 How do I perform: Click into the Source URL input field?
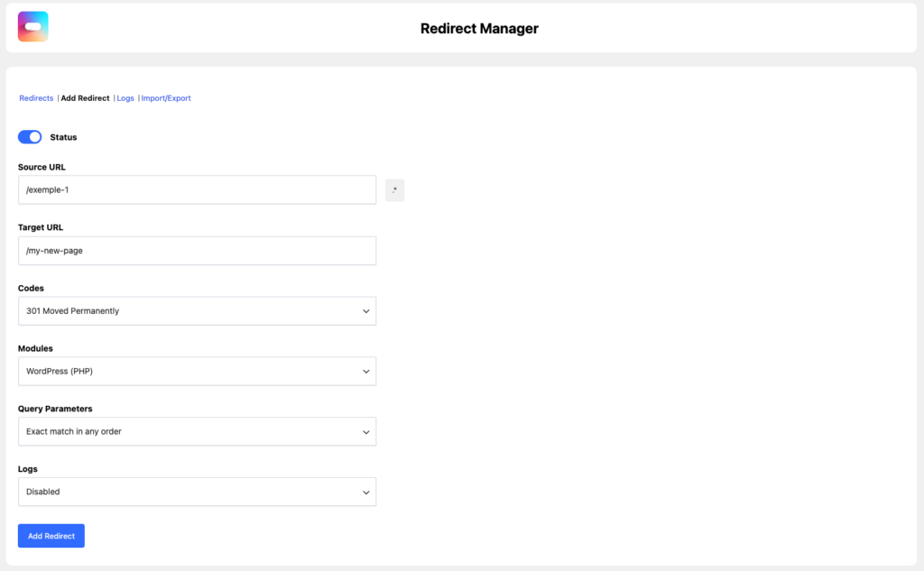[197, 190]
